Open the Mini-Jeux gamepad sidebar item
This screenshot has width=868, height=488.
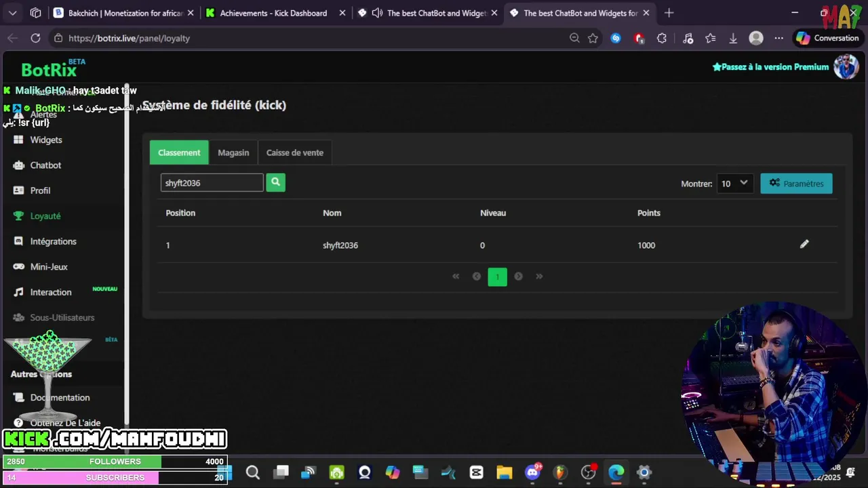click(49, 267)
